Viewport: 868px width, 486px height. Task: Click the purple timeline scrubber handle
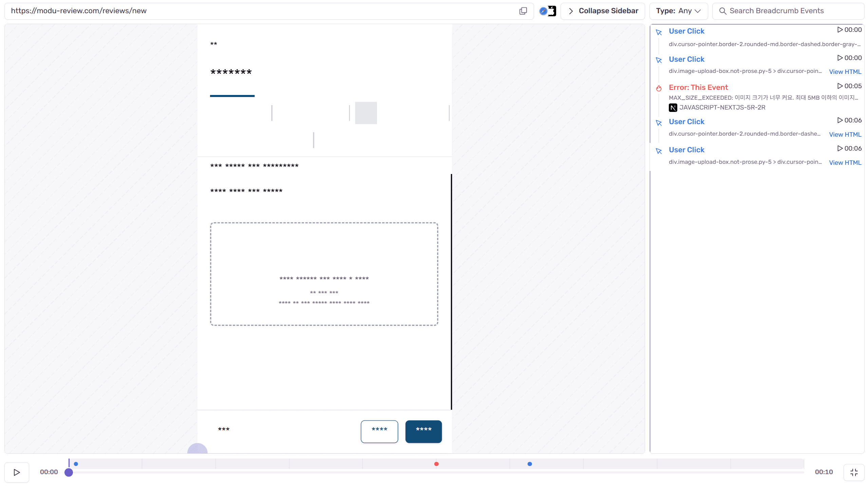(69, 472)
